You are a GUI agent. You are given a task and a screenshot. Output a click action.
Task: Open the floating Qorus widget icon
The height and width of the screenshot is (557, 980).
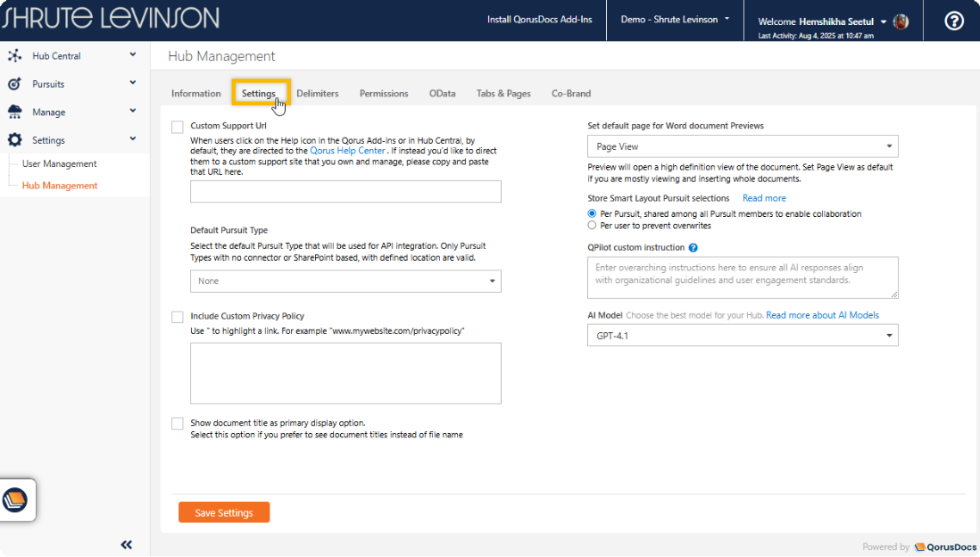coord(17,500)
